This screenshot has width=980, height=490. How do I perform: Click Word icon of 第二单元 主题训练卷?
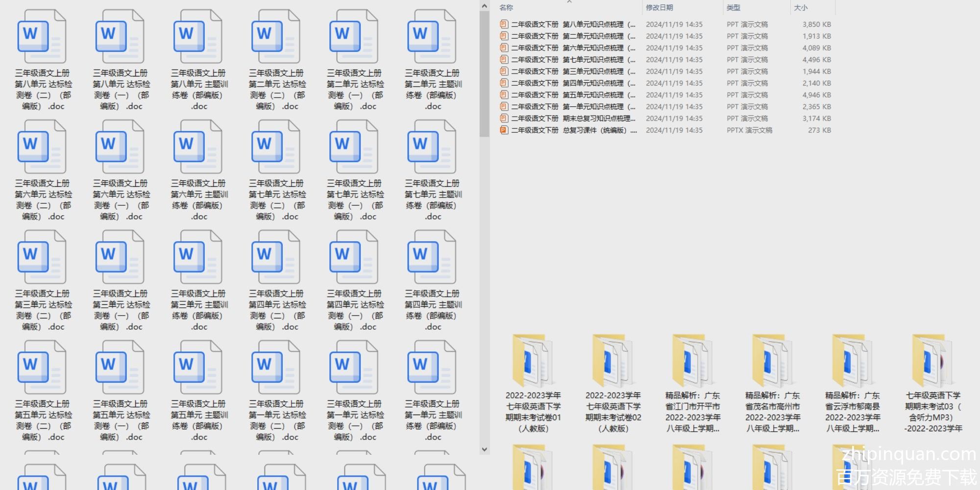(431, 37)
